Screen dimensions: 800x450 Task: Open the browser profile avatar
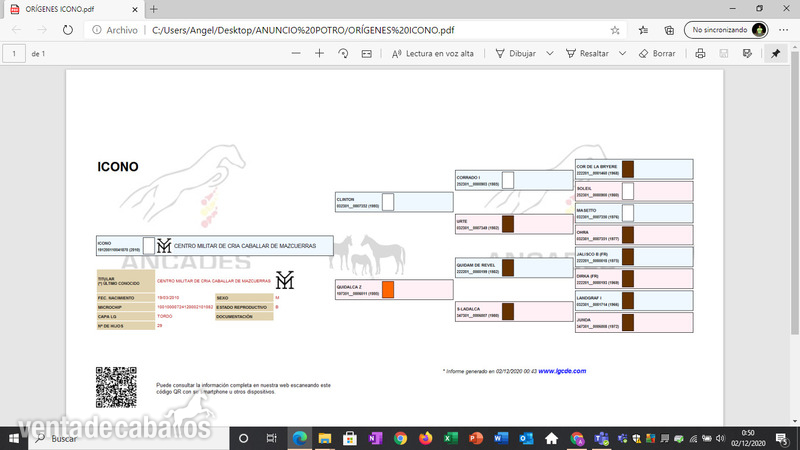pos(759,30)
